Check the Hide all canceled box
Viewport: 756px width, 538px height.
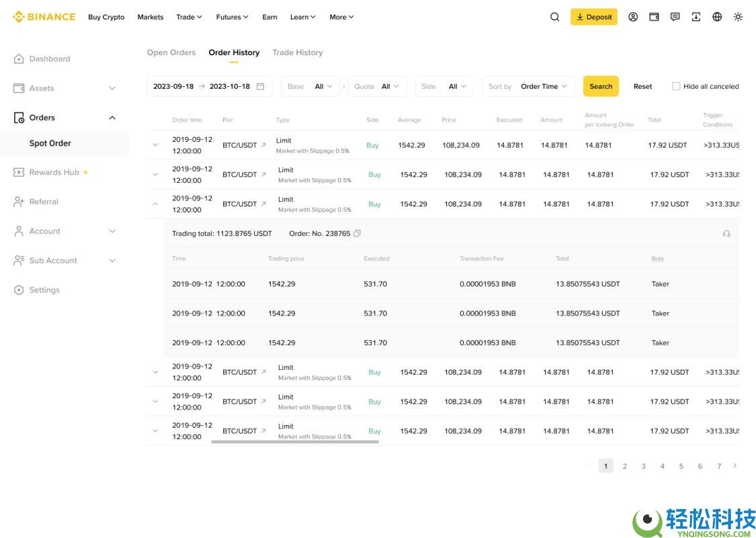point(676,86)
